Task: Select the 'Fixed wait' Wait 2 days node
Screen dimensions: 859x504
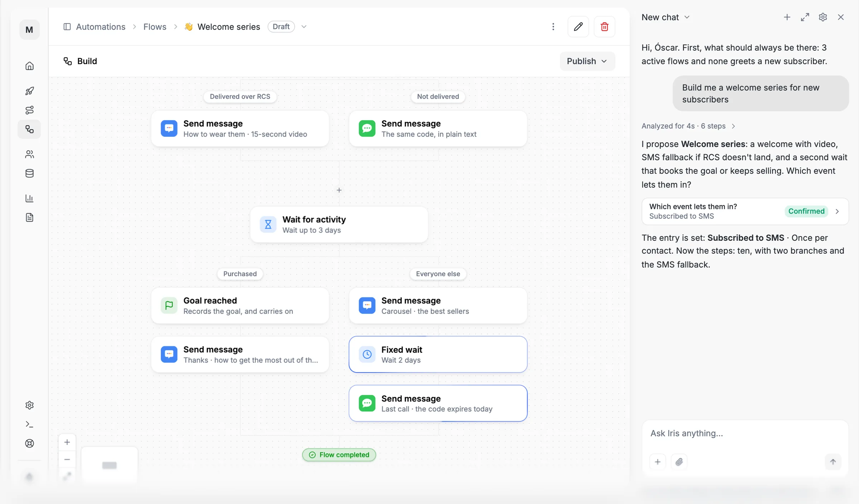Action: point(438,354)
